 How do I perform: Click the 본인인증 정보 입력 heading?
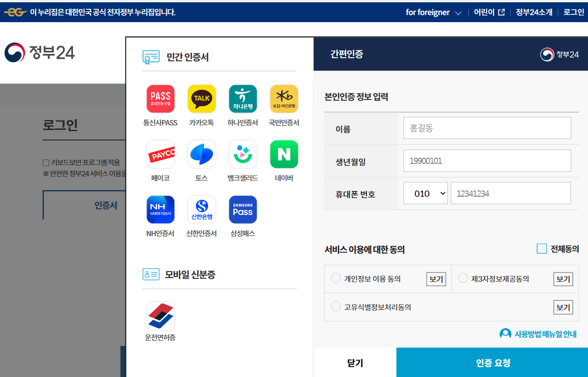(x=356, y=97)
